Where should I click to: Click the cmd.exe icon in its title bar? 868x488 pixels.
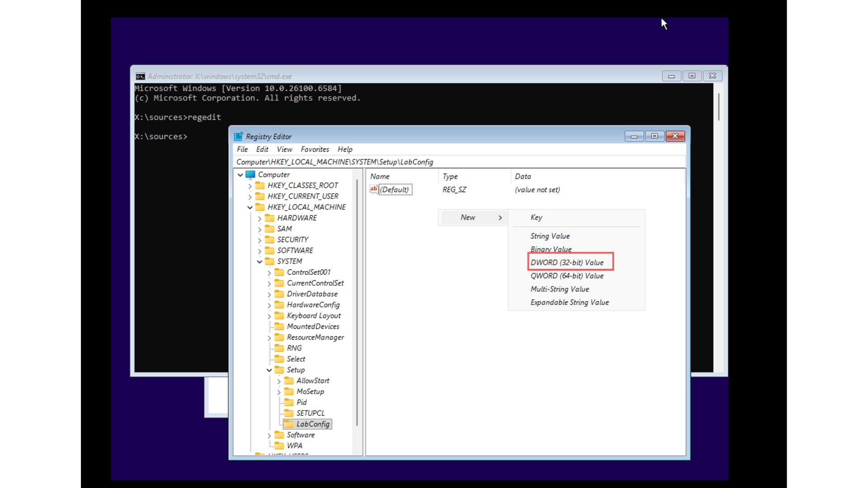(x=140, y=76)
